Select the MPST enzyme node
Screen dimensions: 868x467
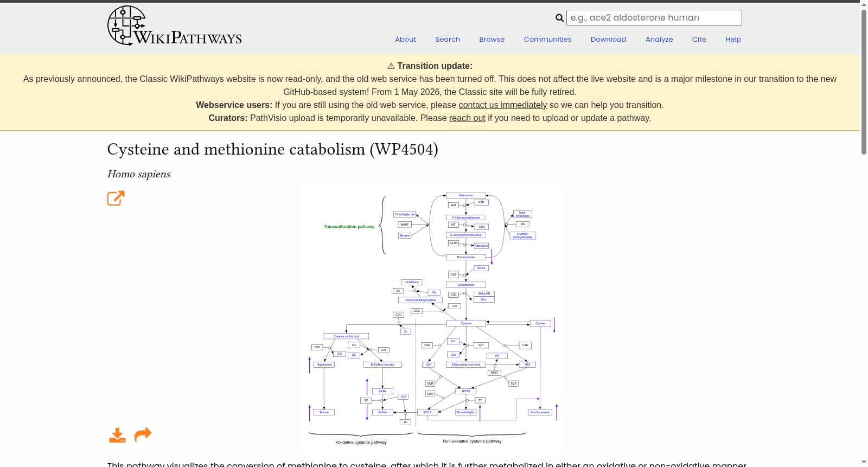(x=494, y=373)
